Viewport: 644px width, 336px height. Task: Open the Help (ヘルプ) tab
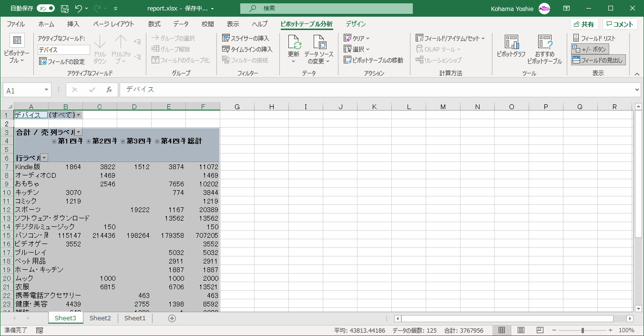[x=260, y=24]
